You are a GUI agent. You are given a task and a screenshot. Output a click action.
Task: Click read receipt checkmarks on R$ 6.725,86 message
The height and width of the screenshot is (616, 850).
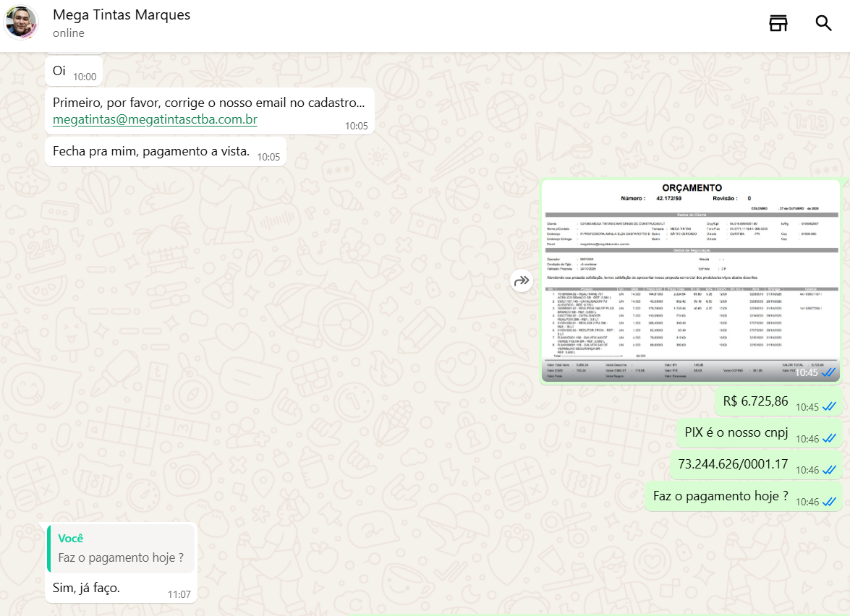(829, 407)
